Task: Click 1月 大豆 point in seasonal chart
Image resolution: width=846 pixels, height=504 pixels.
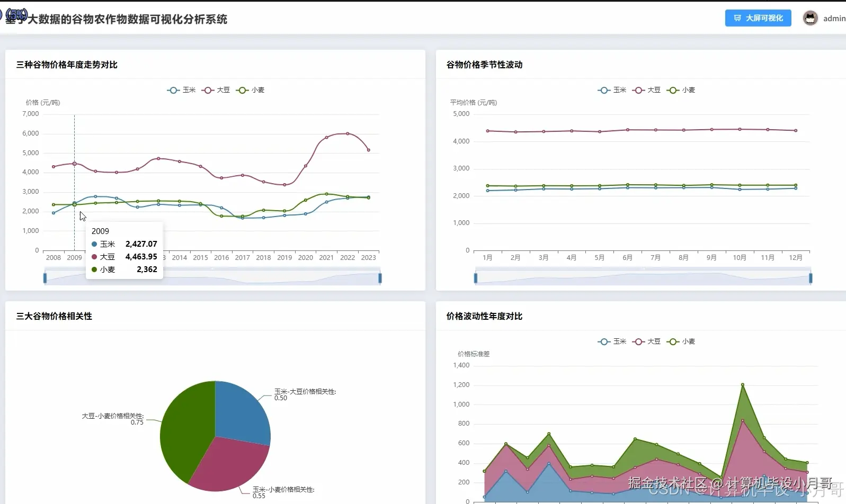Action: click(487, 131)
